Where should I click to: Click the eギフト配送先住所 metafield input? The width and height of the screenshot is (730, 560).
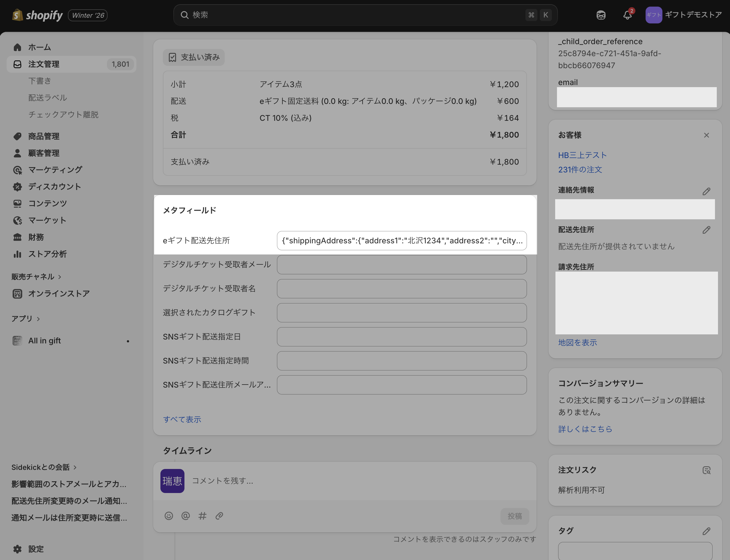[401, 240]
